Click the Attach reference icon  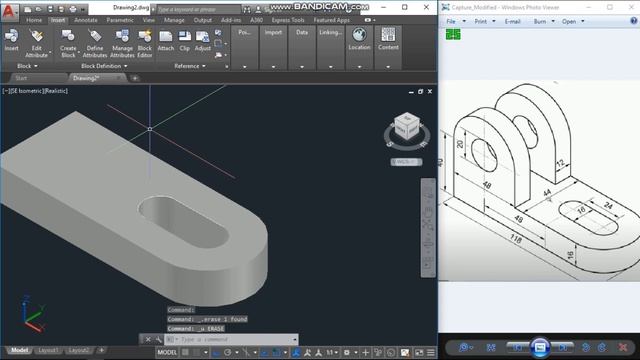tap(166, 36)
